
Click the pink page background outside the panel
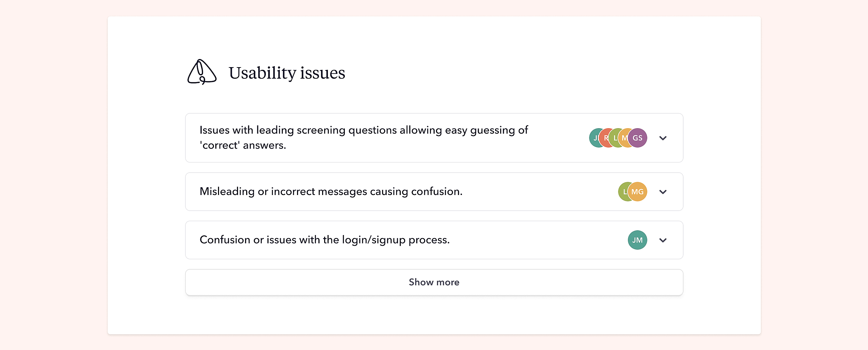tap(51, 170)
